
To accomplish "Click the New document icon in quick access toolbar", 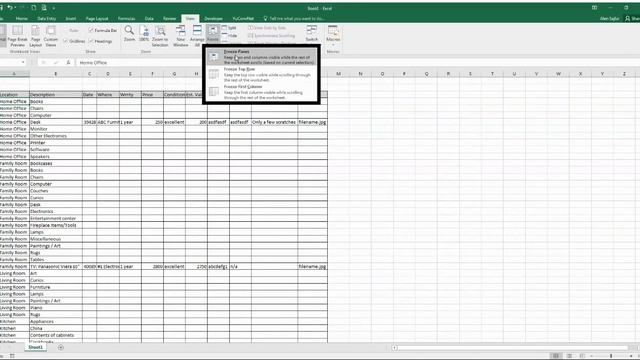I will 33,8.
